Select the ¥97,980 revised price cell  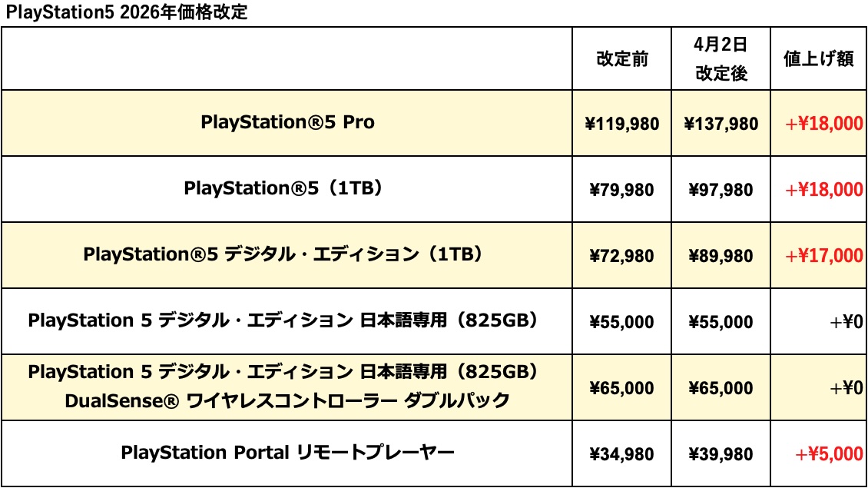[x=721, y=190]
